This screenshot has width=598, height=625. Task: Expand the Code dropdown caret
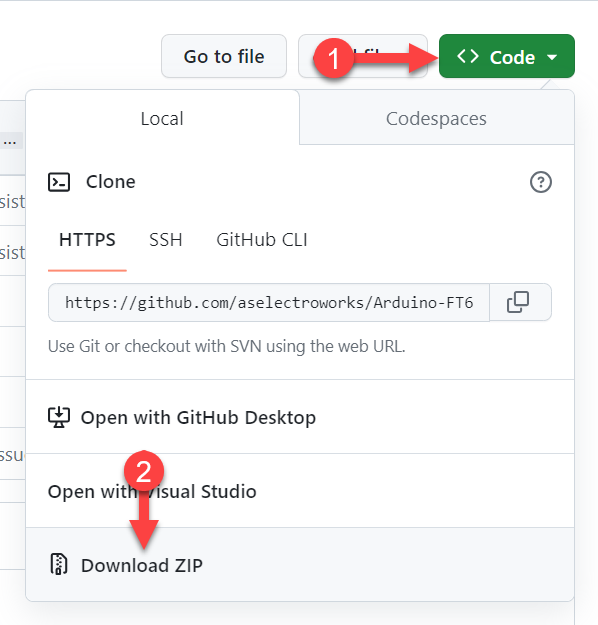(x=552, y=57)
